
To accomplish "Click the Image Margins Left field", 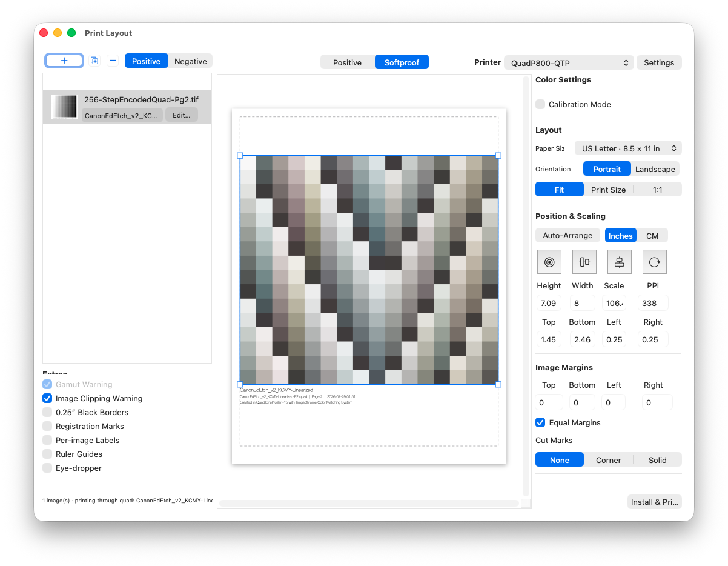I will [x=615, y=402].
